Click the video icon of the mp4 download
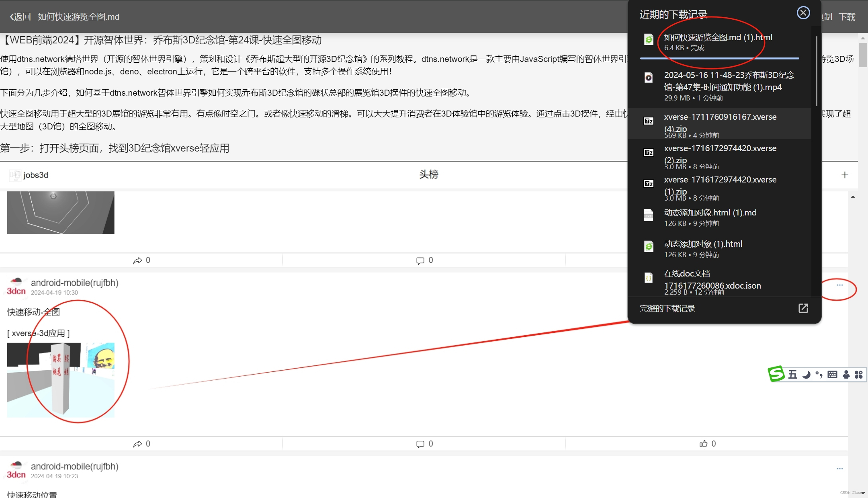This screenshot has width=868, height=498. (x=649, y=78)
